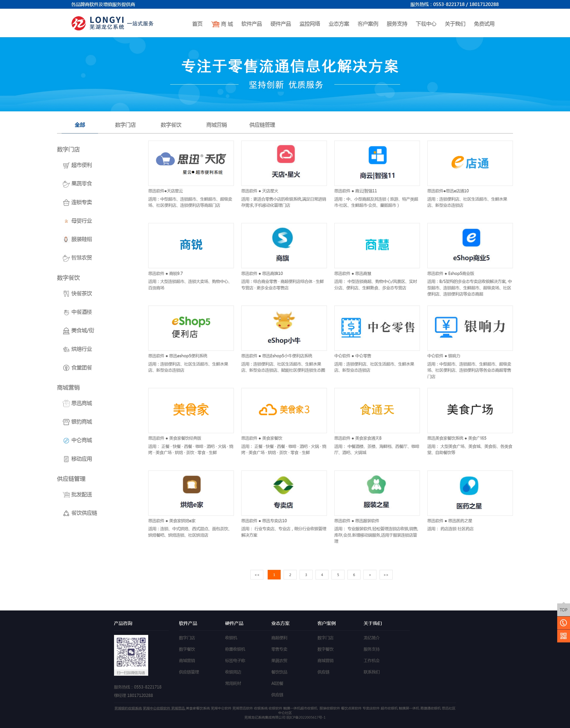Click the 餐饮供应链 sidebar icon
This screenshot has height=728, width=570.
pos(66,513)
